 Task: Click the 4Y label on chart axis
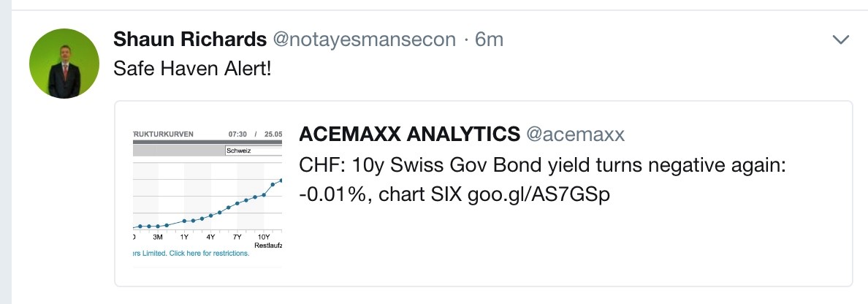pos(210,237)
